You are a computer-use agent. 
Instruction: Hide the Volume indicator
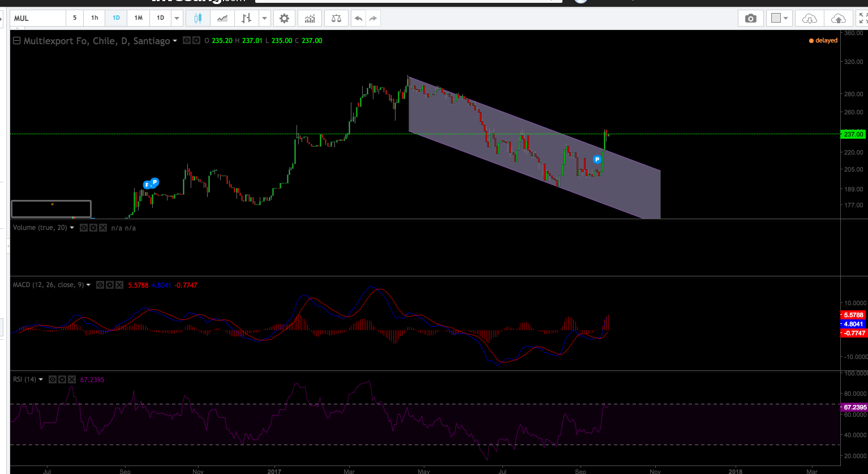tap(83, 228)
